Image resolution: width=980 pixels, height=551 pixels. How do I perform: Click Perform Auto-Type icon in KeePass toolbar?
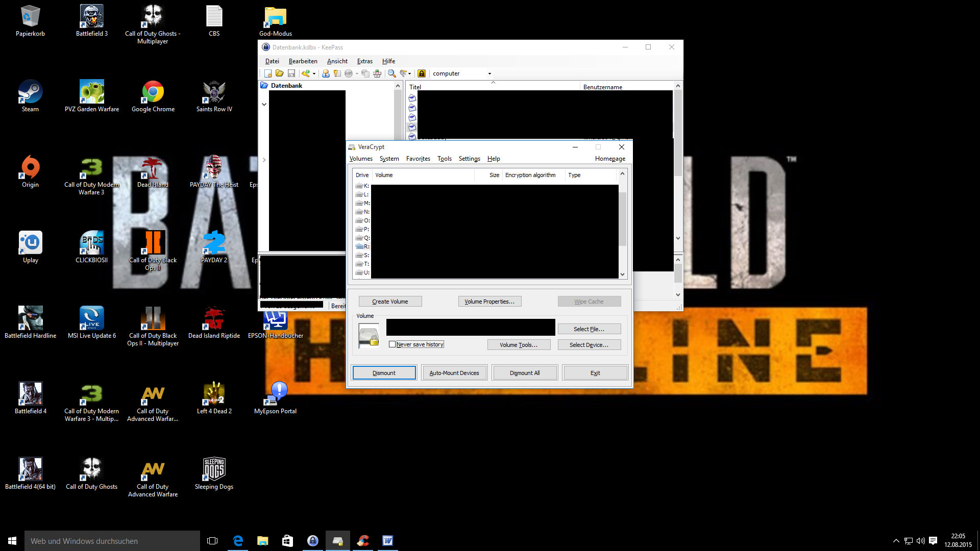click(x=377, y=73)
